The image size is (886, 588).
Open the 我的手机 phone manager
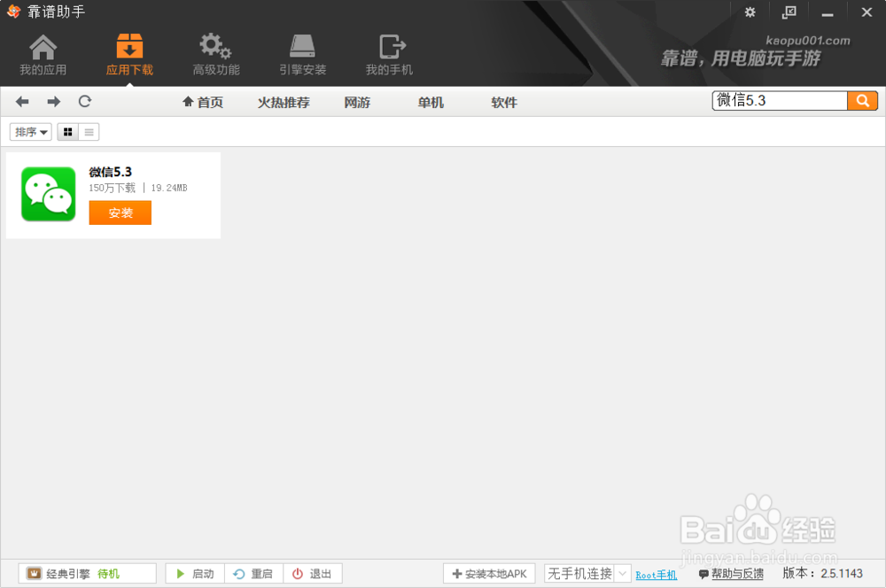point(388,53)
